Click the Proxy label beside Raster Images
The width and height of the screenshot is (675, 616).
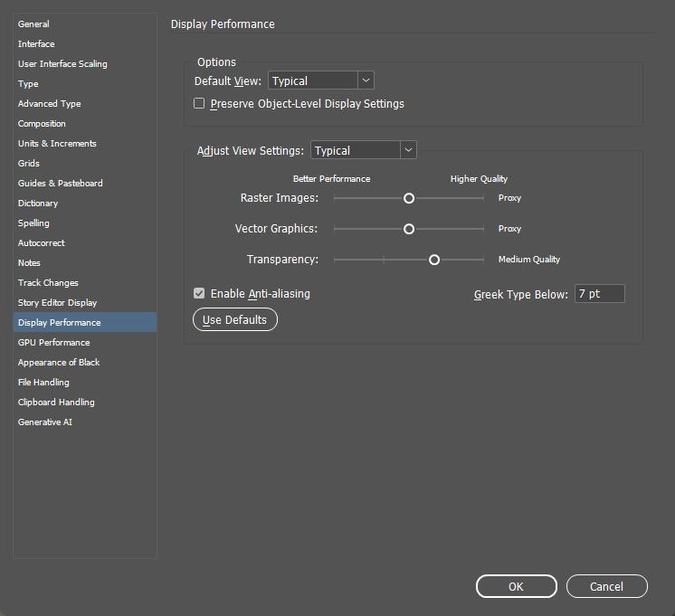(509, 198)
